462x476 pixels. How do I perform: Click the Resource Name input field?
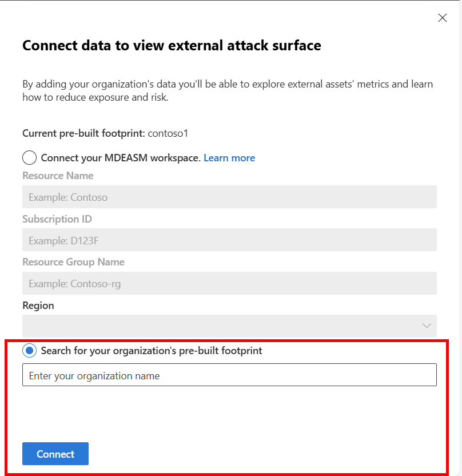point(229,197)
